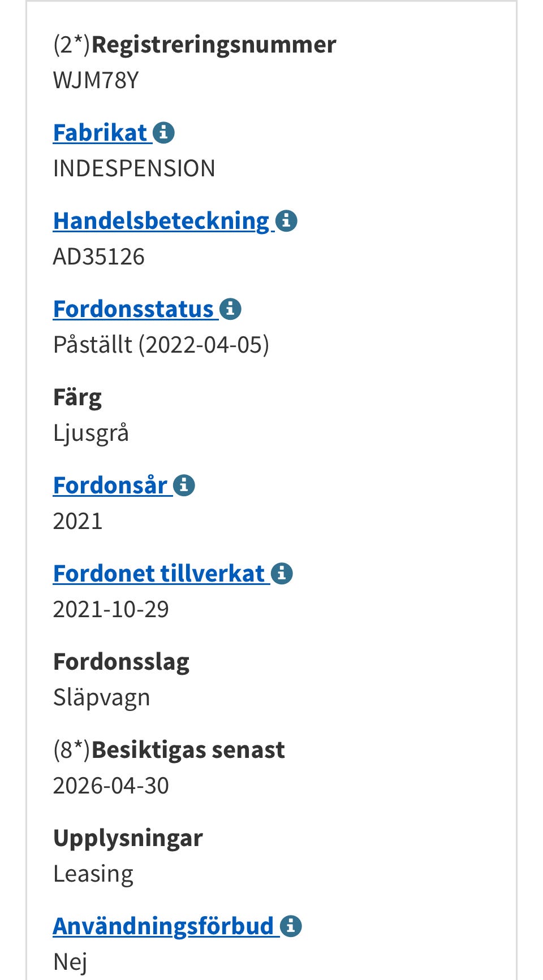
Task: Show info for Fordonsstatus via its icon
Action: 230,309
